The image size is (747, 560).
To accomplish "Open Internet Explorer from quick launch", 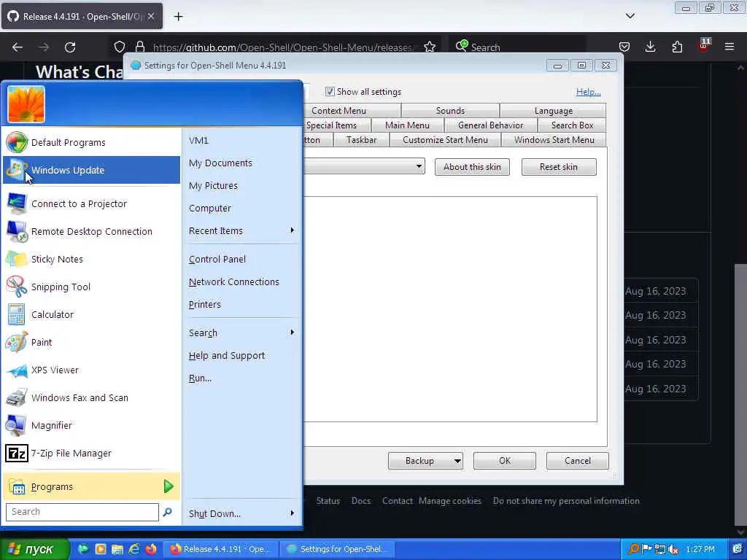I will pyautogui.click(x=134, y=549).
